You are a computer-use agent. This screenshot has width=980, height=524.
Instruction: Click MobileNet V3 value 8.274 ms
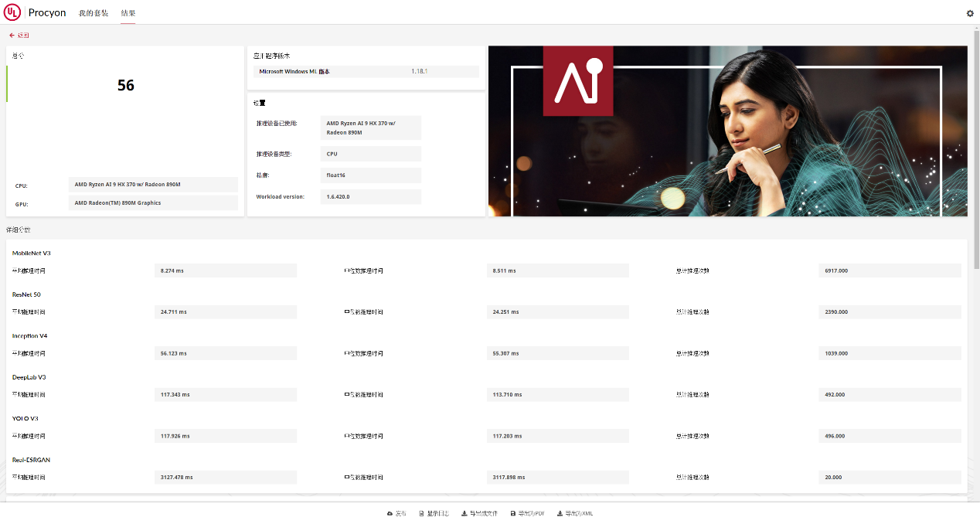pyautogui.click(x=225, y=271)
